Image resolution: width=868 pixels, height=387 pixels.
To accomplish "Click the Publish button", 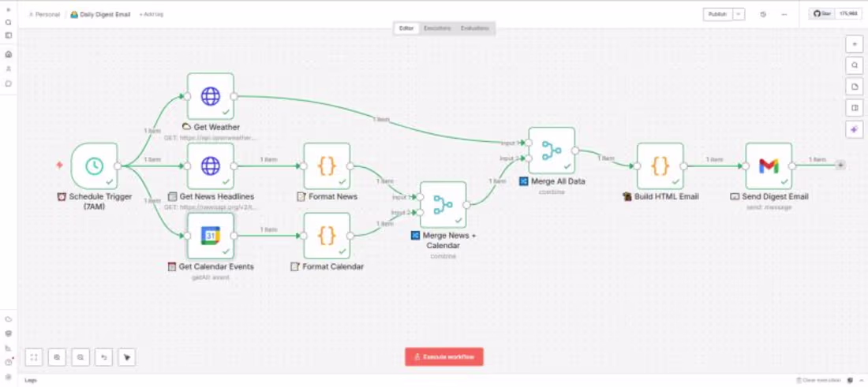I will coord(718,14).
